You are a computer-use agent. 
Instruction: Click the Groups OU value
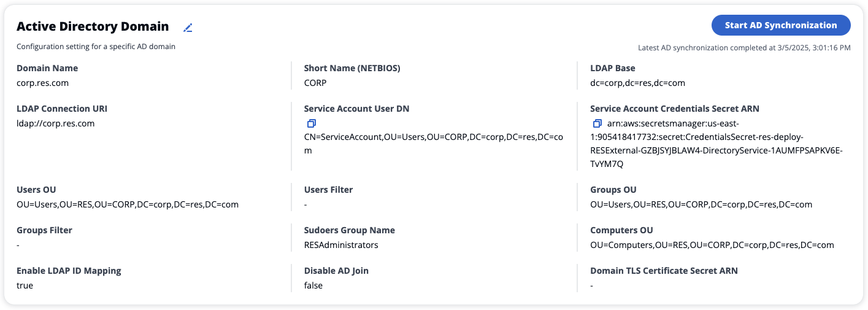pyautogui.click(x=701, y=204)
